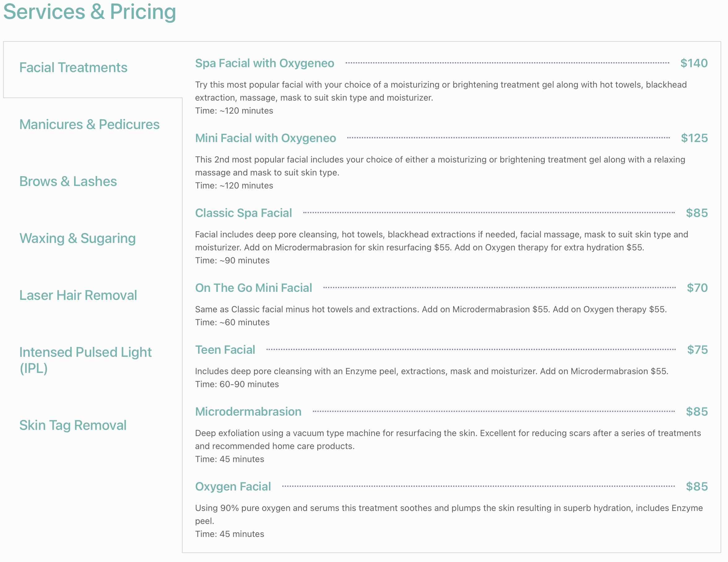Click On The Go Mini Facial heading
Image resolution: width=728 pixels, height=562 pixels.
tap(253, 288)
